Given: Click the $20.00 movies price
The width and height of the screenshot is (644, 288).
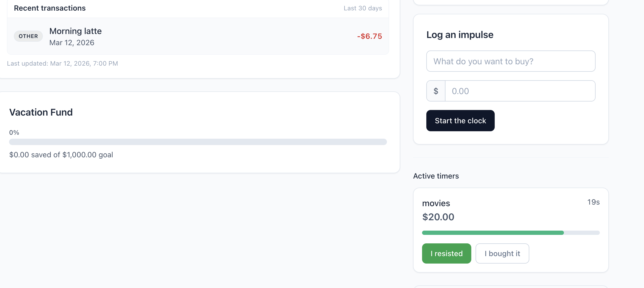Looking at the screenshot, I should (x=438, y=217).
